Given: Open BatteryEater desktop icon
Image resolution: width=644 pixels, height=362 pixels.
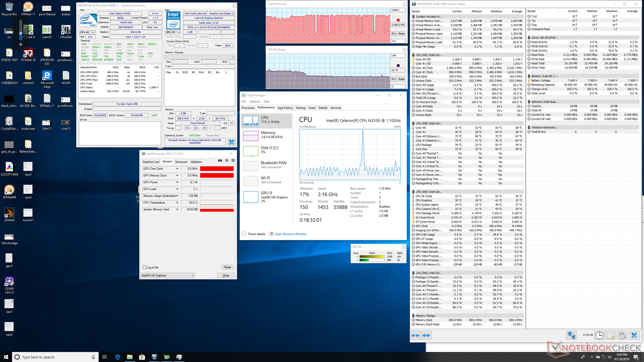Looking at the screenshot, I should click(x=28, y=146).
